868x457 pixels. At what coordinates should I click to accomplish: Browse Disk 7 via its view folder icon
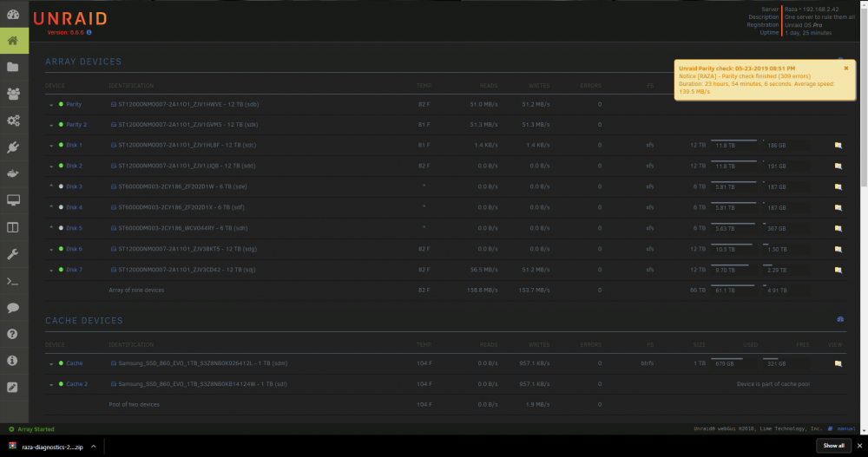coord(838,270)
